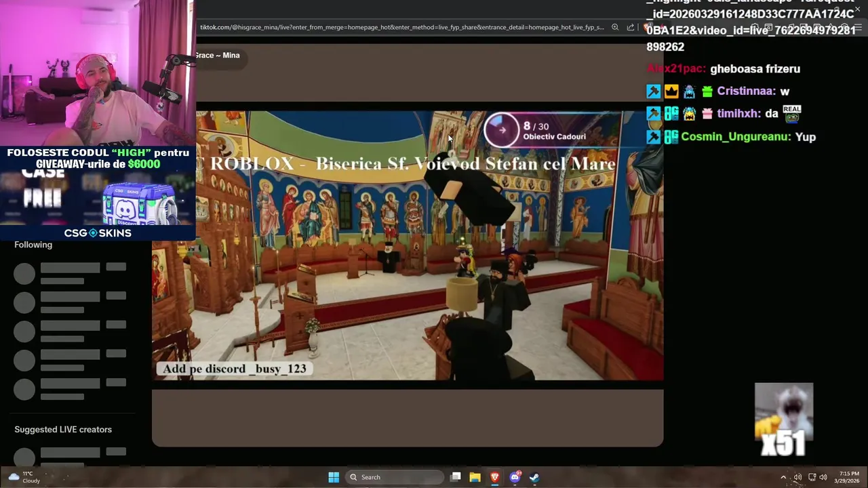Click 'Add pe discord _busy_123' caption
868x488 pixels.
(x=235, y=369)
